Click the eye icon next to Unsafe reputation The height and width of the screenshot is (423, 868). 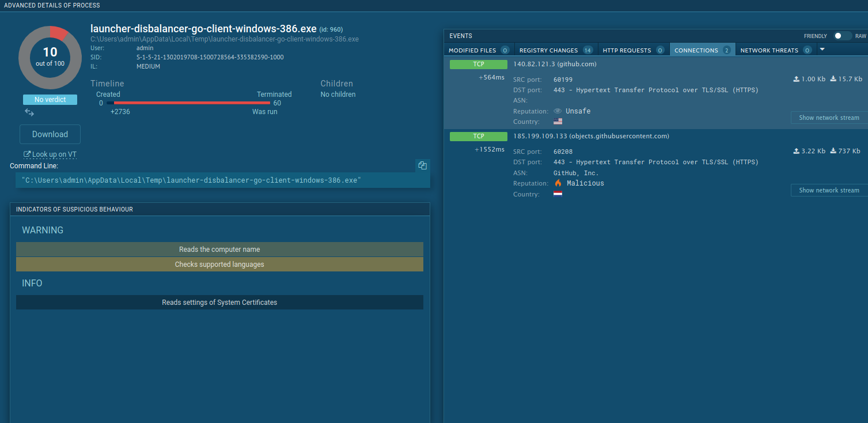[x=557, y=111]
